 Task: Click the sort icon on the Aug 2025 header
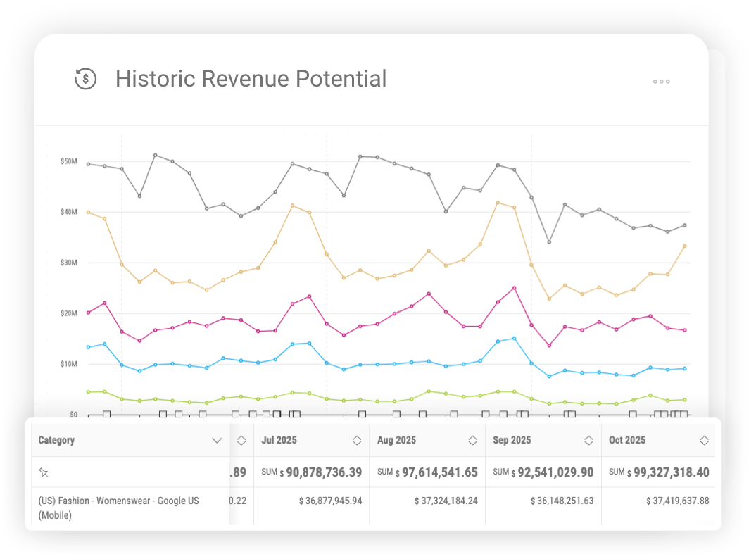pos(473,440)
